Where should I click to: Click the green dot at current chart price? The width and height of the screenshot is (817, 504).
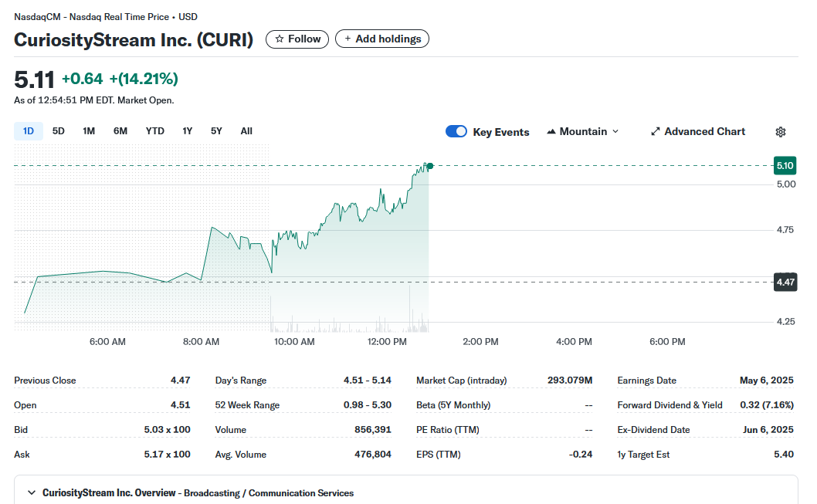pyautogui.click(x=430, y=166)
